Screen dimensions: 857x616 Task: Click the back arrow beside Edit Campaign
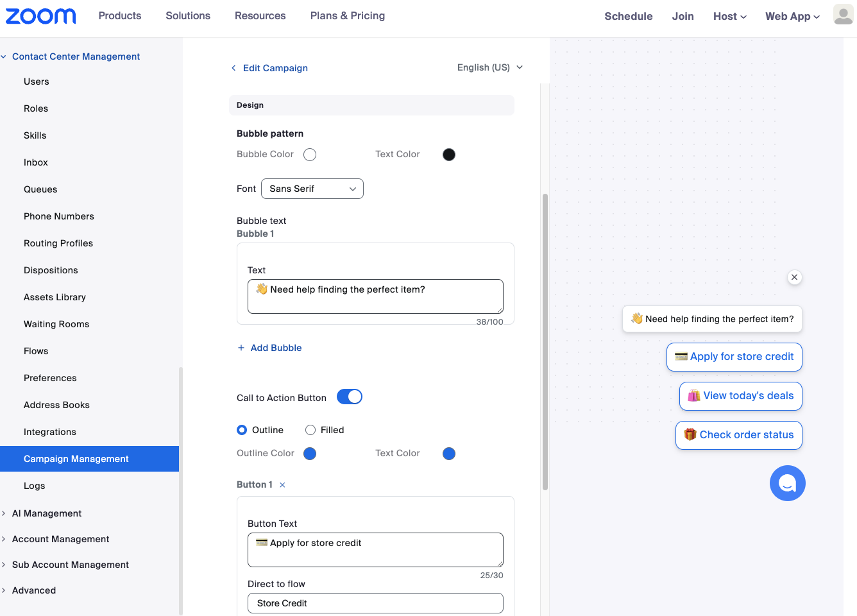(233, 68)
